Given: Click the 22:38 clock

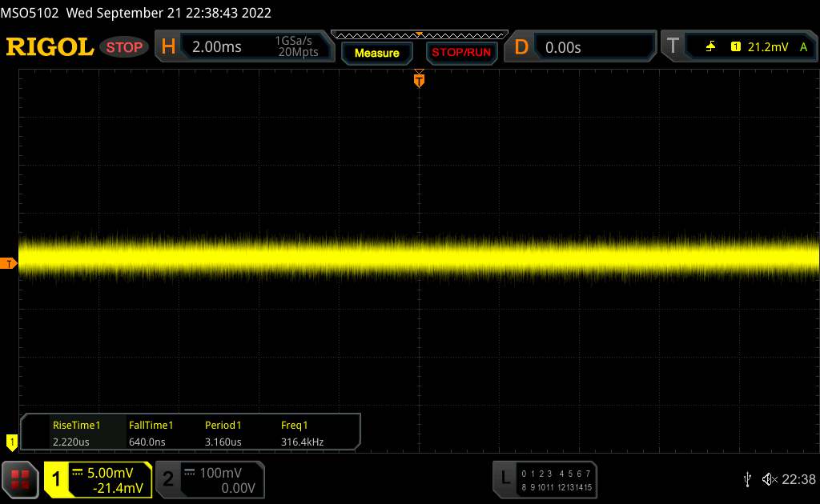Looking at the screenshot, I should coord(798,479).
